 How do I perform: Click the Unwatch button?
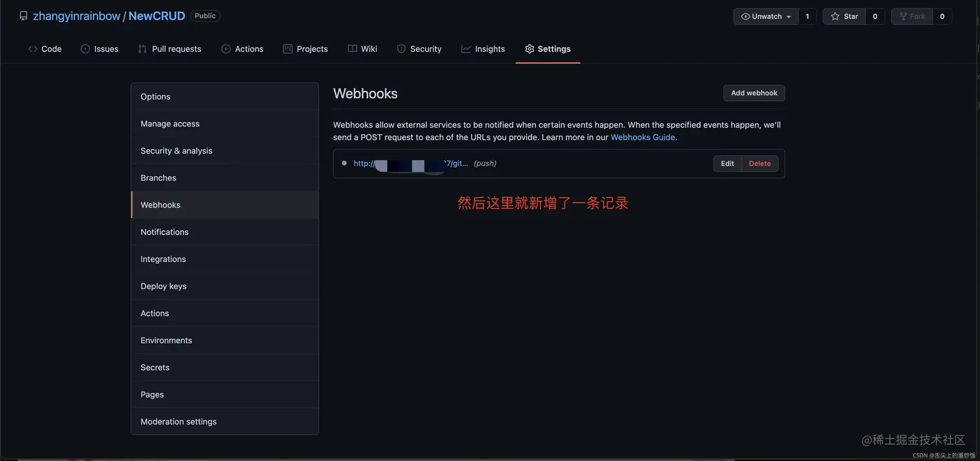coord(765,16)
